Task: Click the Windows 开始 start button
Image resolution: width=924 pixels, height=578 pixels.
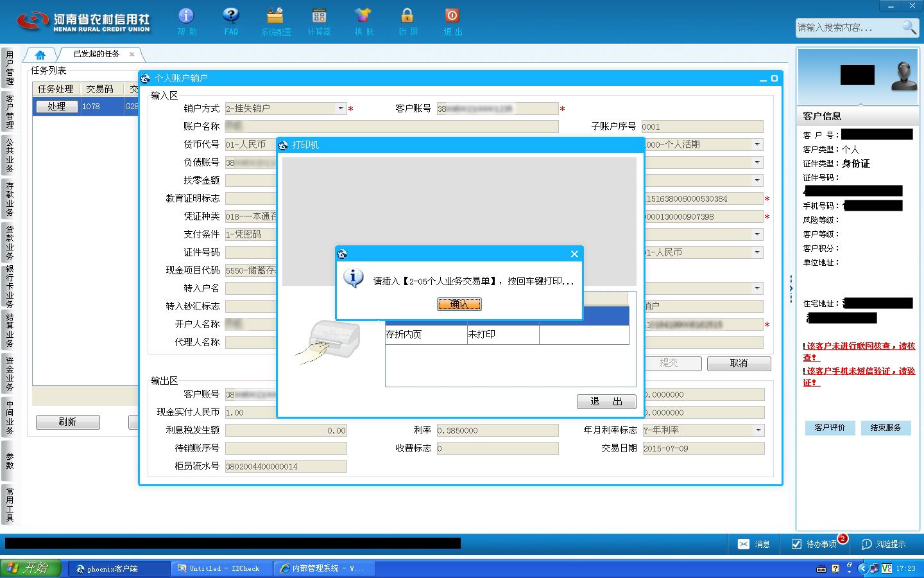Action: (30, 568)
